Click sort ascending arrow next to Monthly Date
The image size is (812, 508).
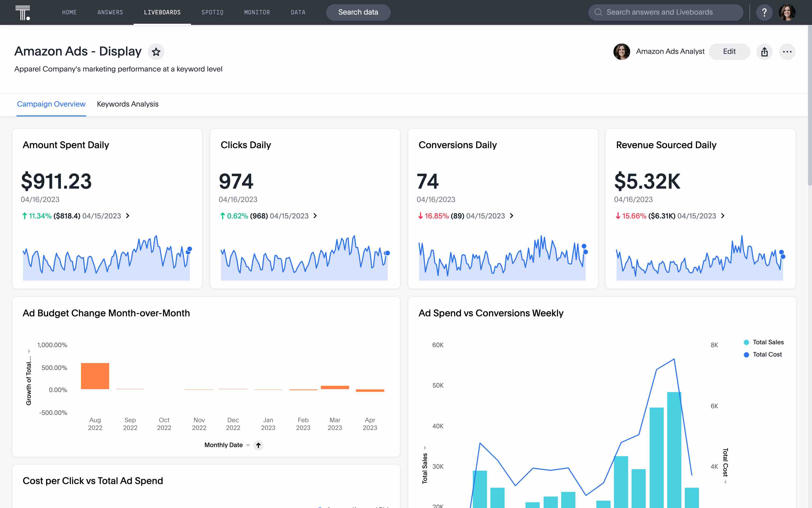tap(258, 445)
